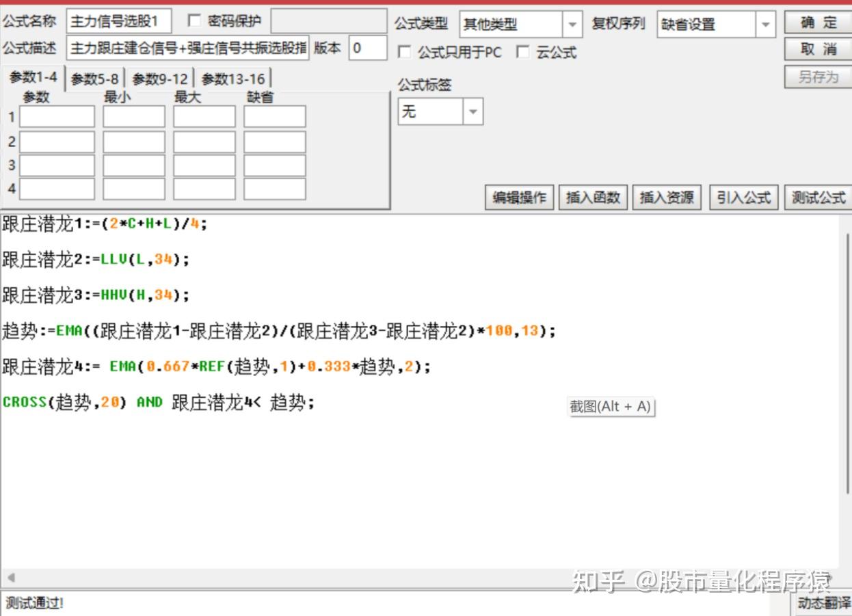The image size is (852, 616).
Task: Run the 测试公式 button
Action: pyautogui.click(x=818, y=198)
